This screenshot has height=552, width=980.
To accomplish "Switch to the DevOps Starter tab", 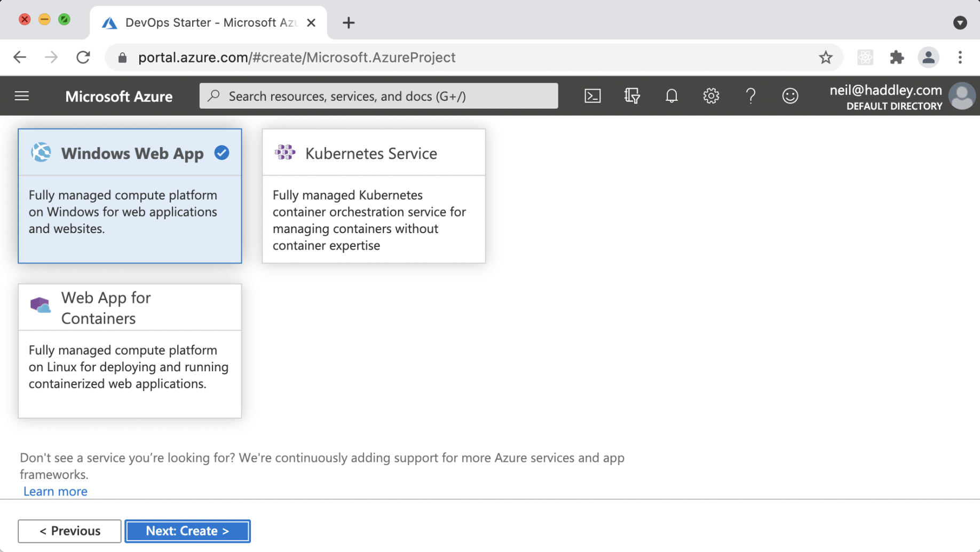I will [203, 22].
